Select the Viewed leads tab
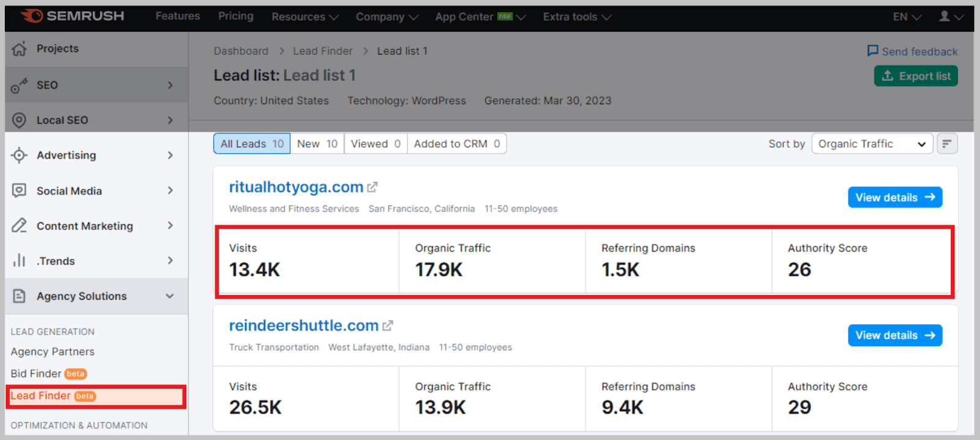 click(x=375, y=143)
